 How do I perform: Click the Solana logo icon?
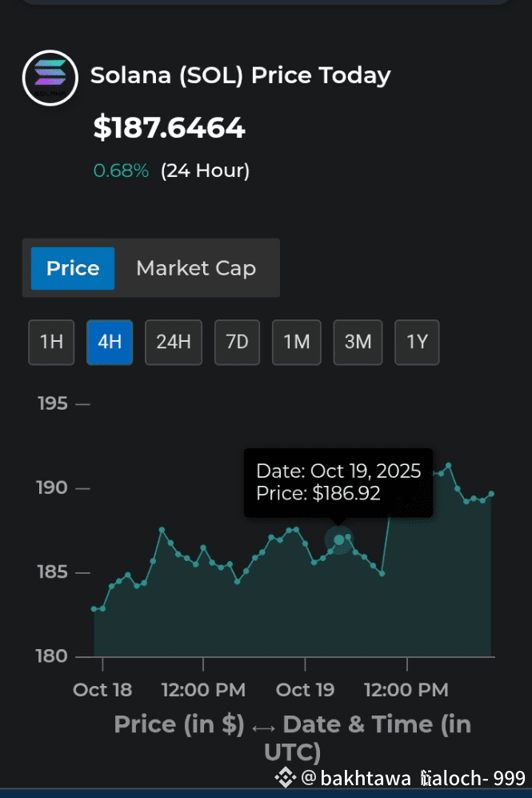coord(50,78)
